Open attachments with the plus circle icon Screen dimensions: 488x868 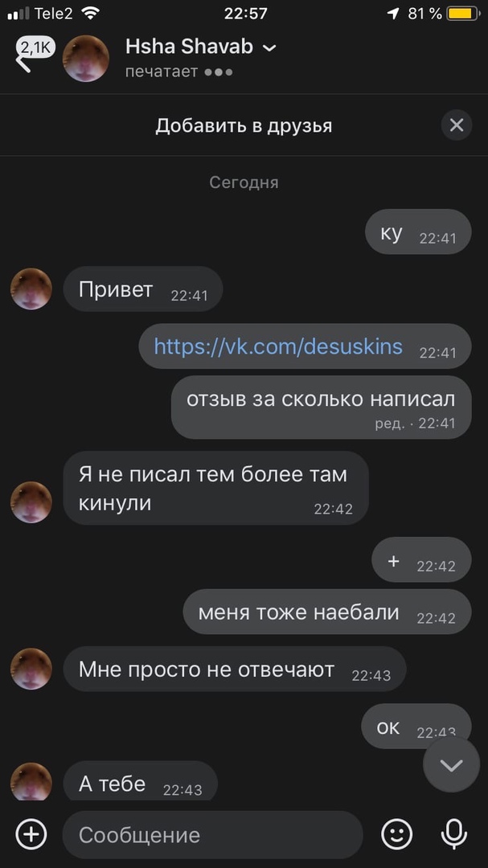coord(31,833)
